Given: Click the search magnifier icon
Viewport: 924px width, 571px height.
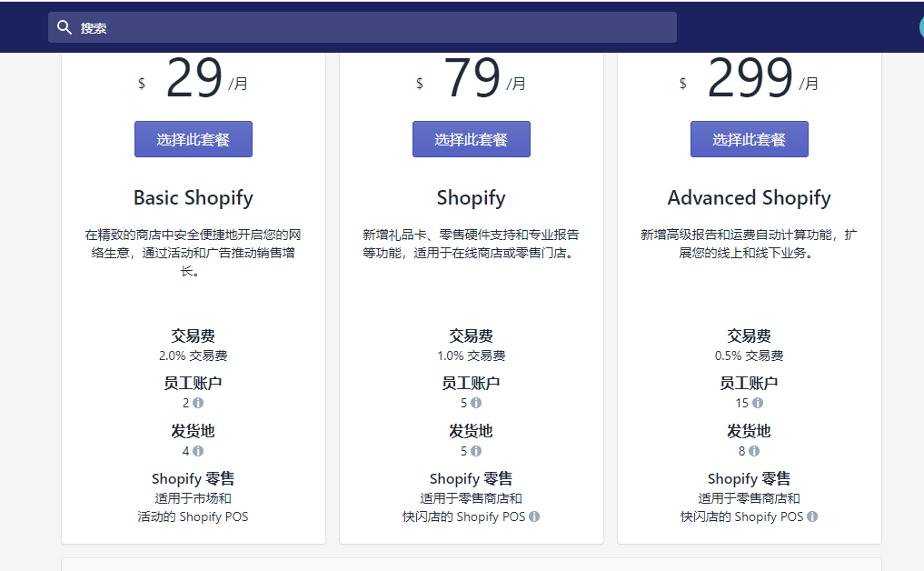Looking at the screenshot, I should point(64,27).
